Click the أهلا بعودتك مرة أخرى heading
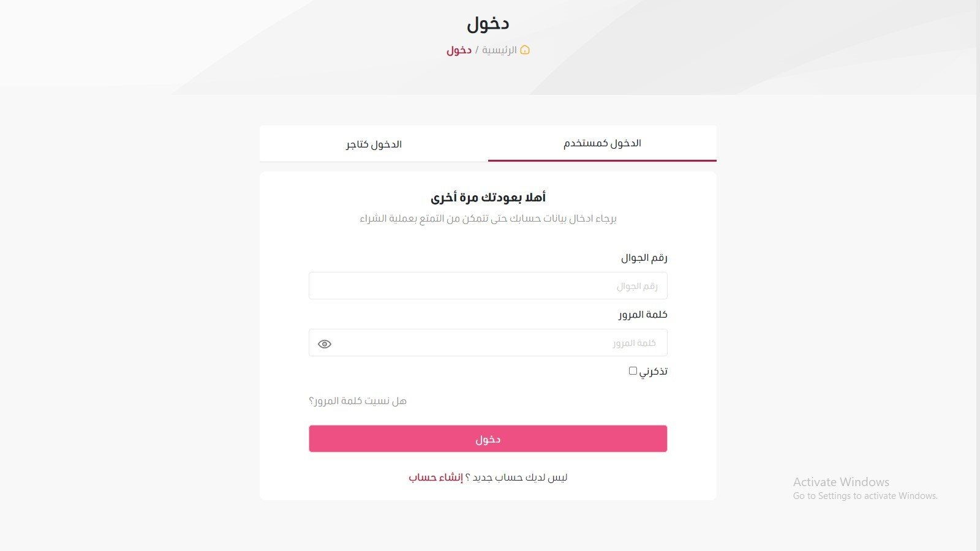Viewport: 980px width, 551px height. (x=488, y=197)
